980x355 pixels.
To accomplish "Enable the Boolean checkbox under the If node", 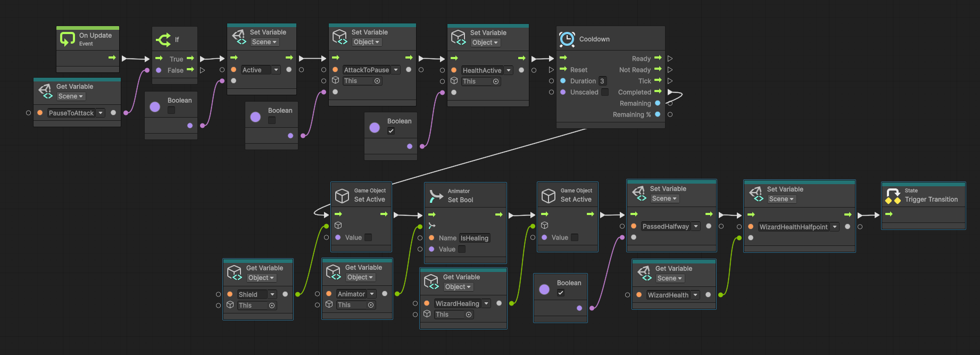I will [x=171, y=110].
